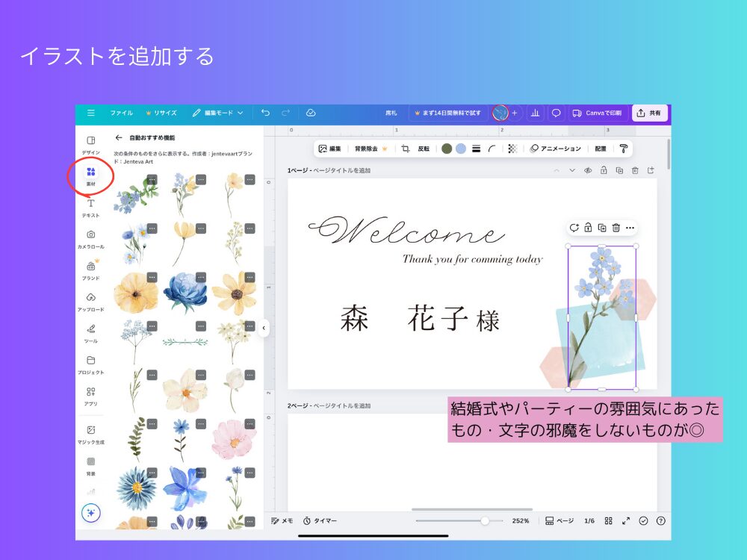Click the 反転 flip tool
The image size is (747, 560).
pos(422,149)
